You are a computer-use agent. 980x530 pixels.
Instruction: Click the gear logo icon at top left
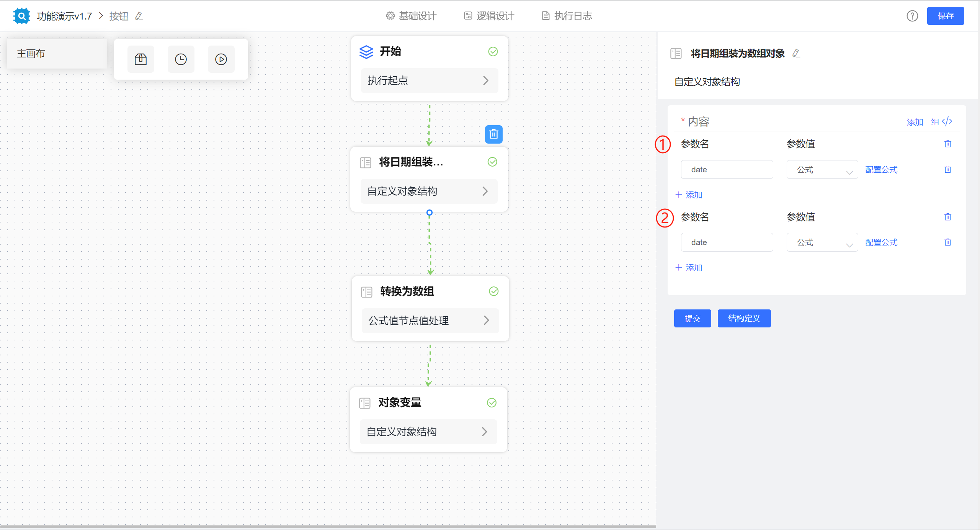21,16
